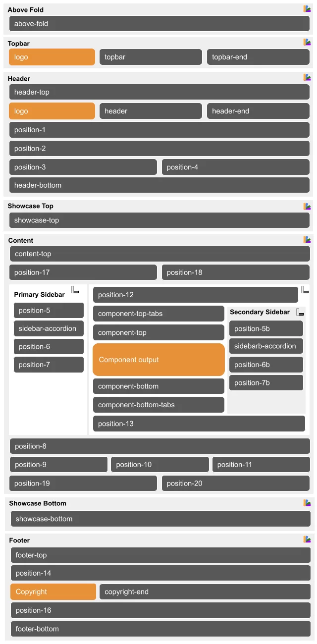The image size is (317, 644).
Task: Select the orange logo block in Topbar
Action: pos(52,57)
